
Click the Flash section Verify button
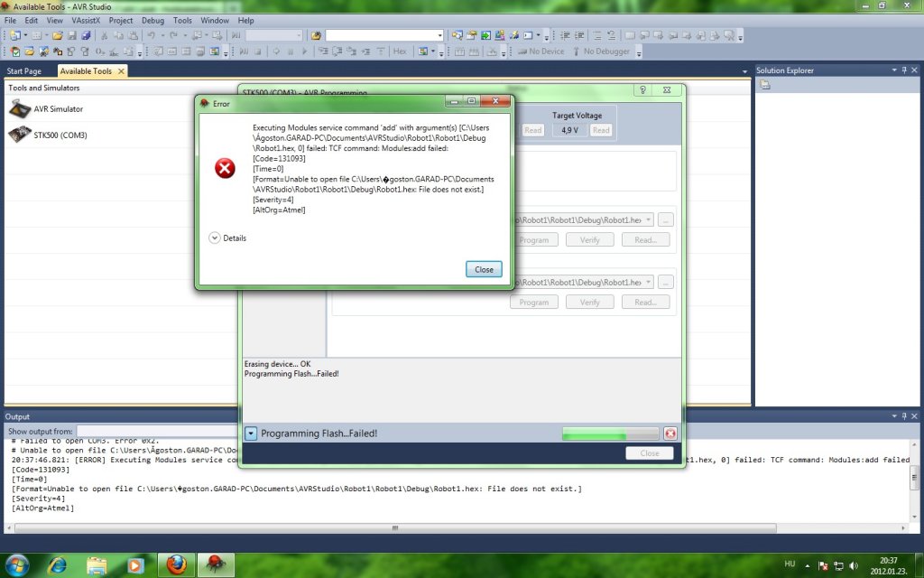click(x=589, y=240)
